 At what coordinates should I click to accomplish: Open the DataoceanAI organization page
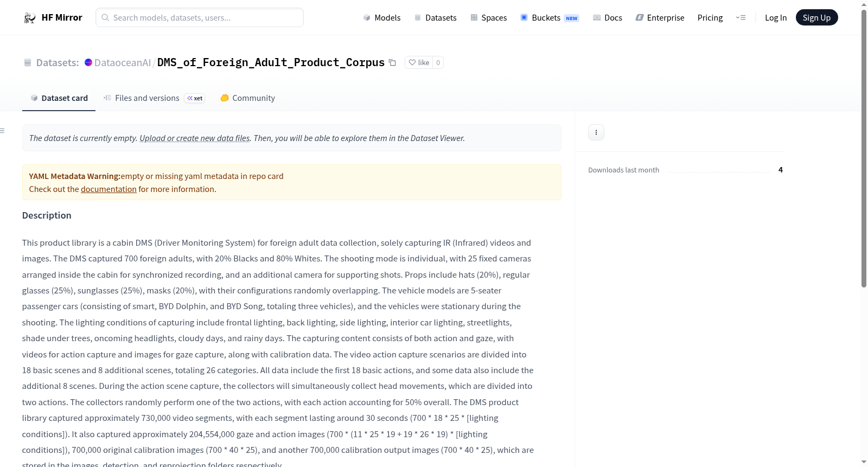(x=123, y=63)
